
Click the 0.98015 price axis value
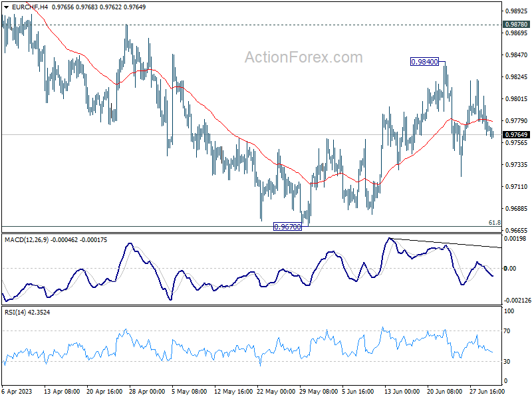517,98
